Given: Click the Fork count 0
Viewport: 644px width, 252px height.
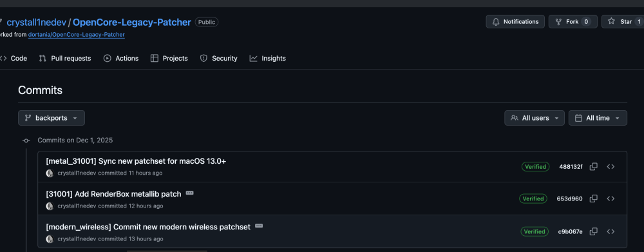Looking at the screenshot, I should (586, 22).
